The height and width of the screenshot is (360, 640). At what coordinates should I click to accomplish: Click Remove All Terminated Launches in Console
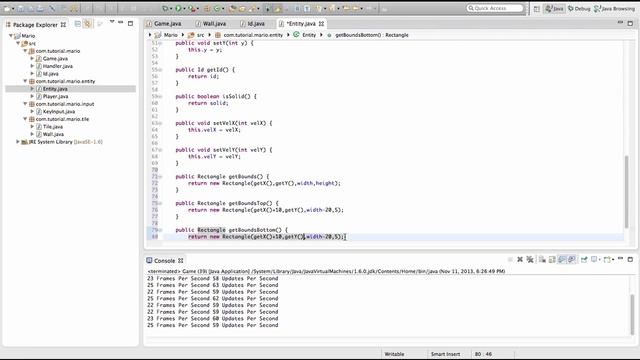[530, 260]
